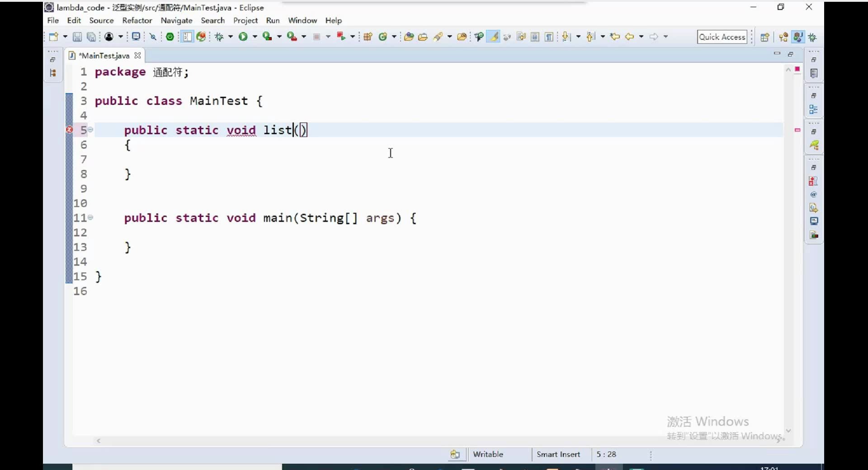Collapse the main method at line 11
868x470 pixels.
(90, 217)
